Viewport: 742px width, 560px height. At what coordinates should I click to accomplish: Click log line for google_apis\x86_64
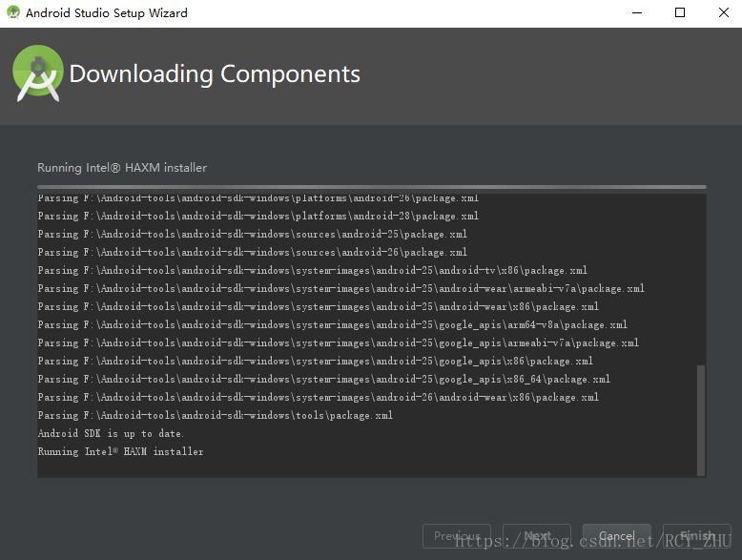pos(324,379)
